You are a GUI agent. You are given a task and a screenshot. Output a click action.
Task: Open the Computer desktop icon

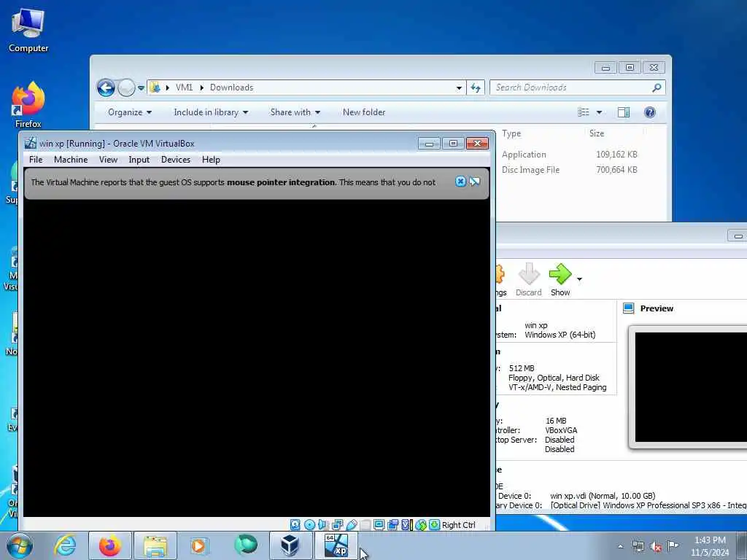pyautogui.click(x=28, y=29)
